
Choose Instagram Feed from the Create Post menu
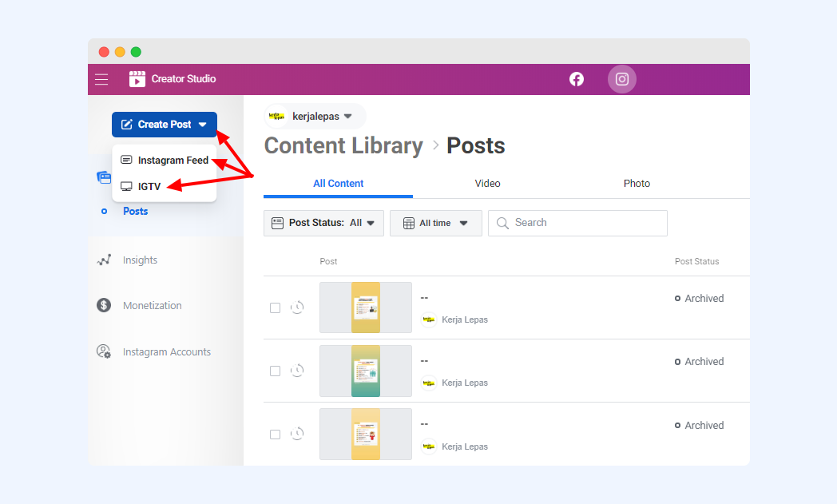pos(165,161)
